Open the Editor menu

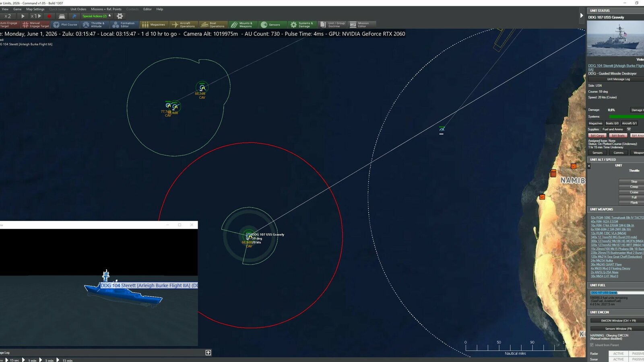click(148, 9)
